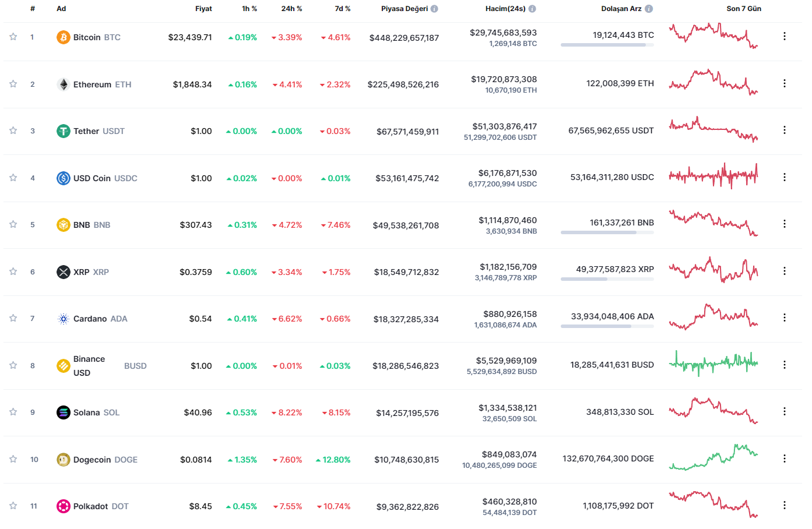Sort the table by Fiyat column
The width and height of the screenshot is (812, 529).
point(203,9)
